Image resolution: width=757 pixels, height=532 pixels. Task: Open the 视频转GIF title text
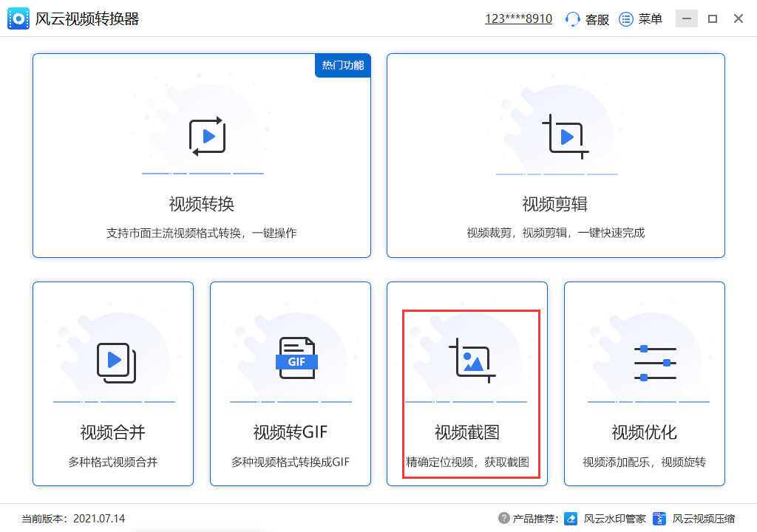[291, 432]
